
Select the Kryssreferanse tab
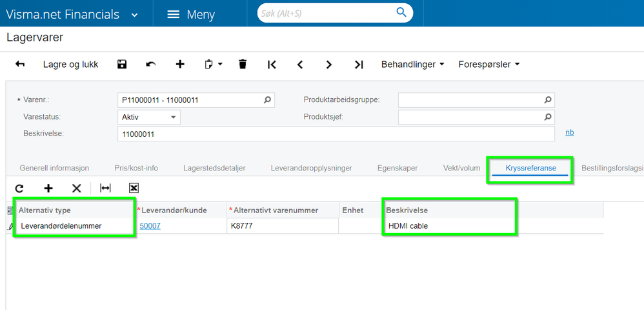[530, 168]
